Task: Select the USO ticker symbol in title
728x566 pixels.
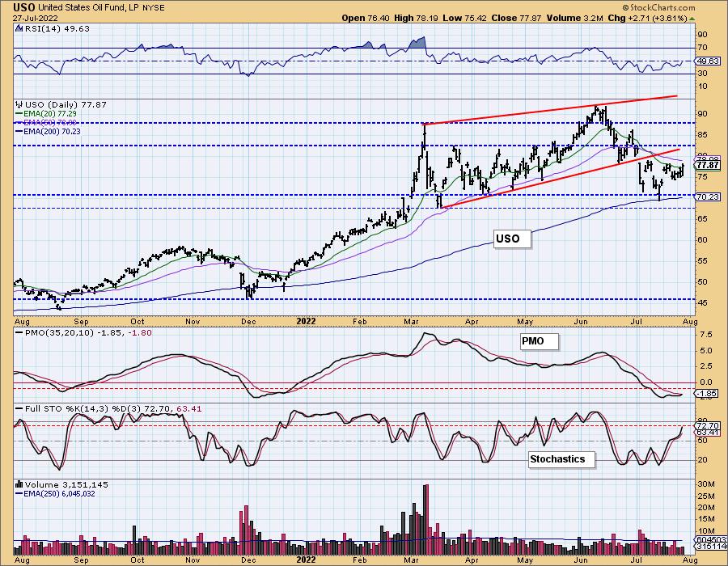Action: tap(24, 7)
